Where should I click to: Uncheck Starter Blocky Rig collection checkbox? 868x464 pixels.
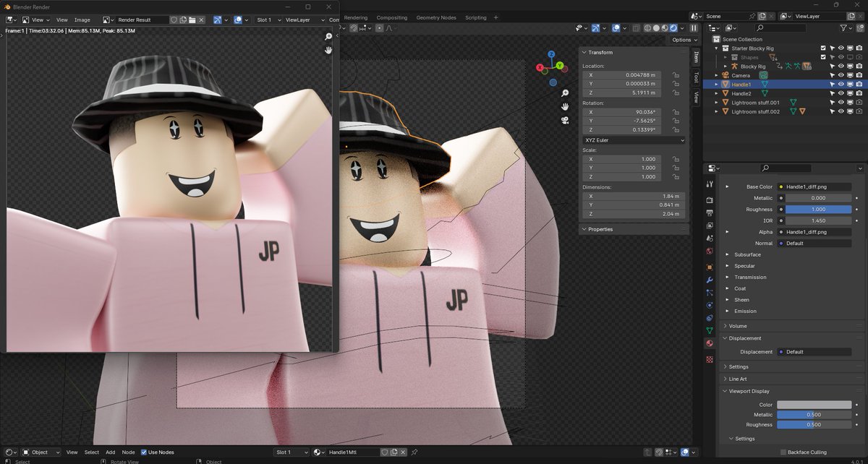[x=823, y=48]
